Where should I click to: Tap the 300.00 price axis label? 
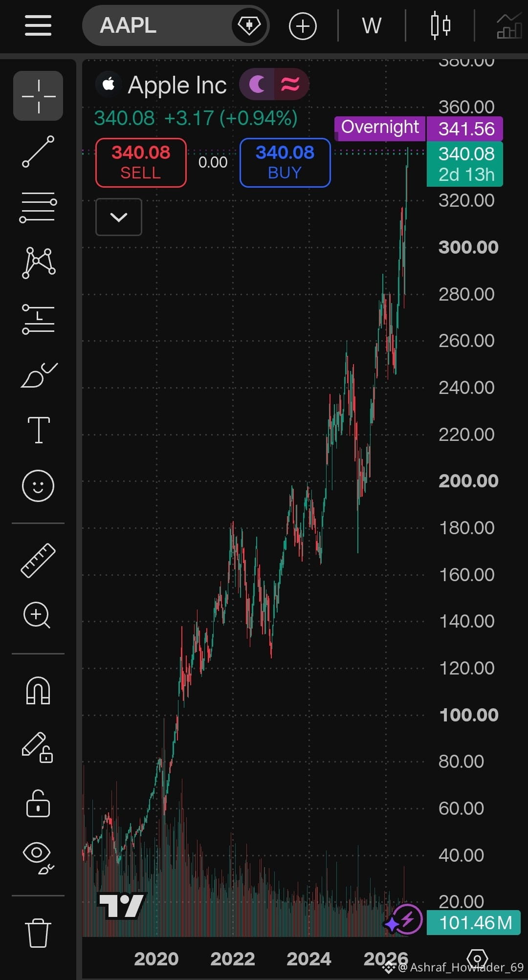pyautogui.click(x=468, y=247)
